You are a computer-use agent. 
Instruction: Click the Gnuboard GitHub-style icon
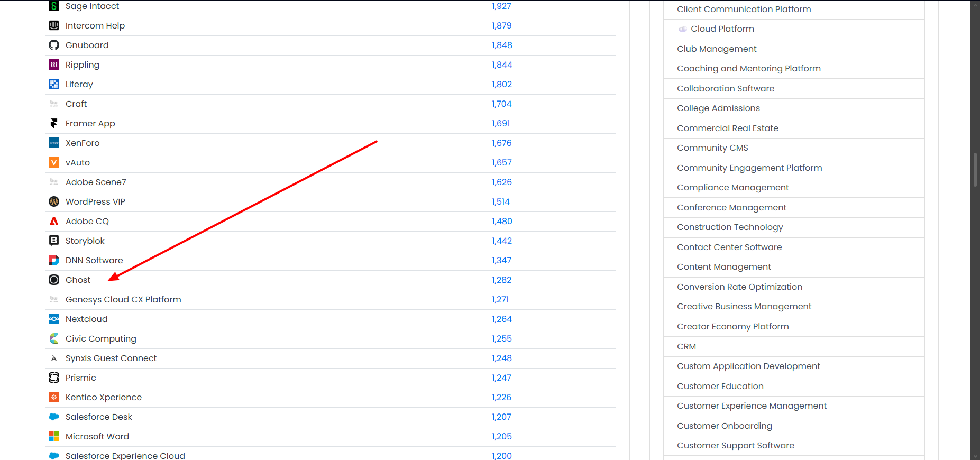click(54, 45)
